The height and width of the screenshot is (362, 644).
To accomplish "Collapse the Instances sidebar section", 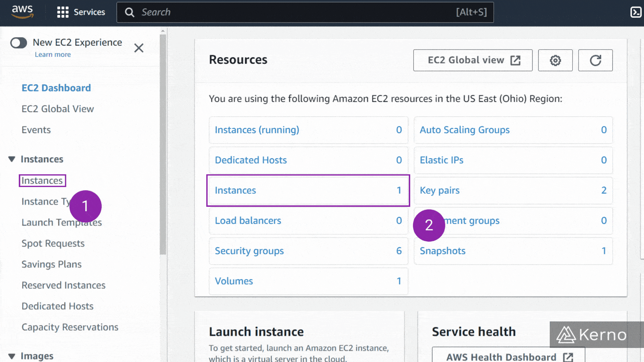I will [12, 159].
